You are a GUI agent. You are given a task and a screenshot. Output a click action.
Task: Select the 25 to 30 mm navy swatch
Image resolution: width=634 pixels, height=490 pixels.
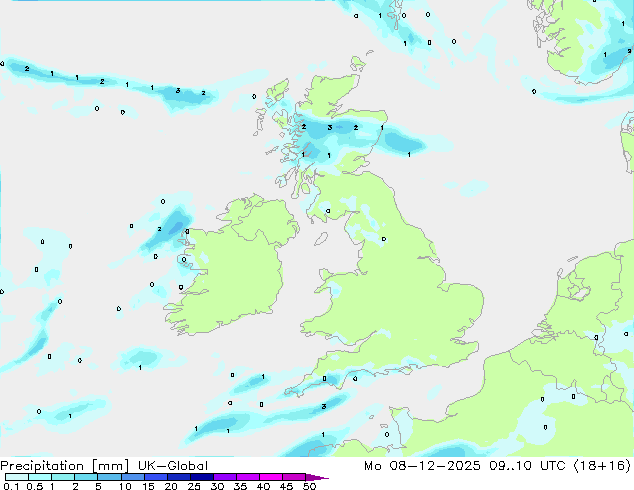pyautogui.click(x=202, y=477)
